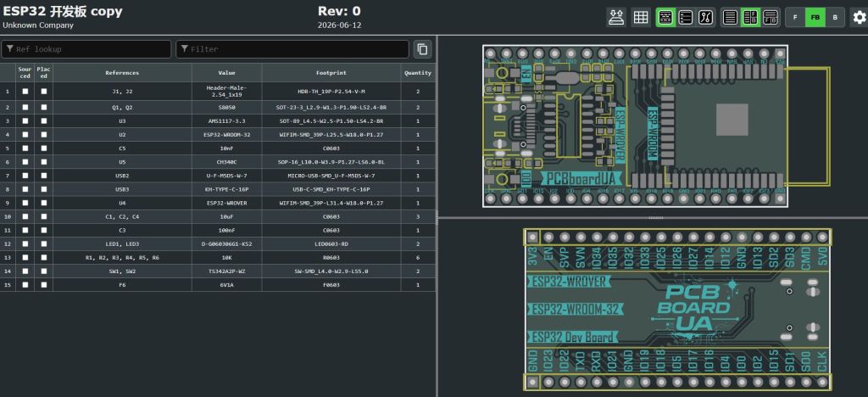Mark USB2 row as Sourced
The width and height of the screenshot is (868, 397).
[x=25, y=176]
